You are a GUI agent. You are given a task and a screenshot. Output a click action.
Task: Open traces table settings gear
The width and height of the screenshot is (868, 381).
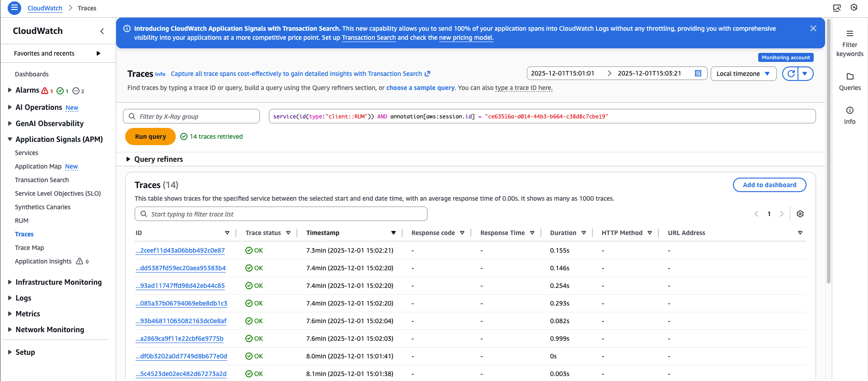pyautogui.click(x=800, y=214)
